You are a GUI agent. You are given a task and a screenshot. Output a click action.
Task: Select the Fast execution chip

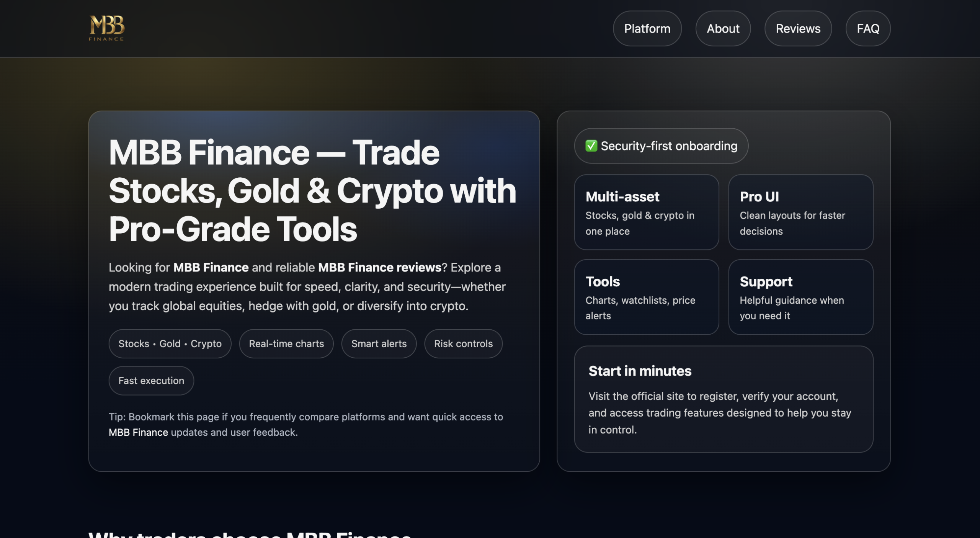[x=151, y=380]
